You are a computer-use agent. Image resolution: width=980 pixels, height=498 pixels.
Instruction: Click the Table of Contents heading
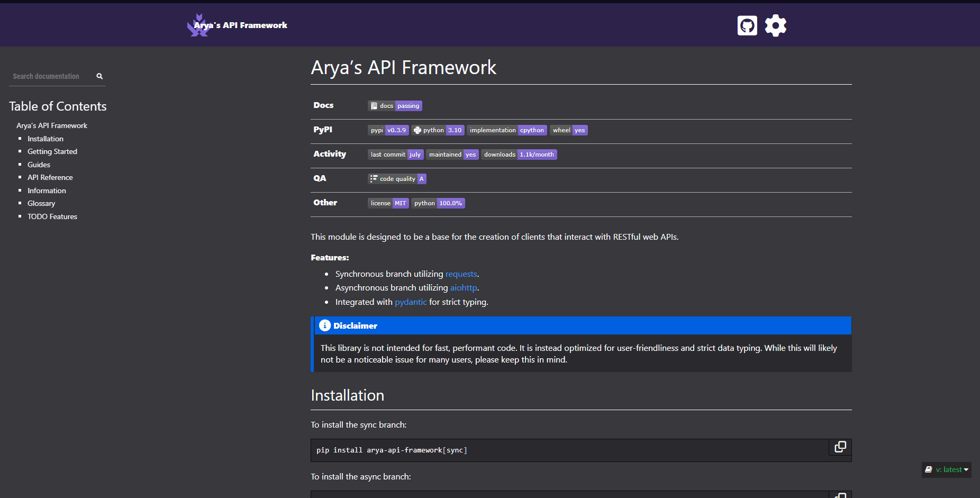point(58,106)
